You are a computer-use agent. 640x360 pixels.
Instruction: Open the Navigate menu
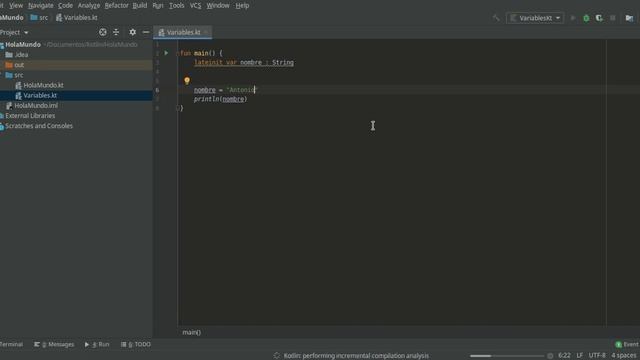pos(40,5)
